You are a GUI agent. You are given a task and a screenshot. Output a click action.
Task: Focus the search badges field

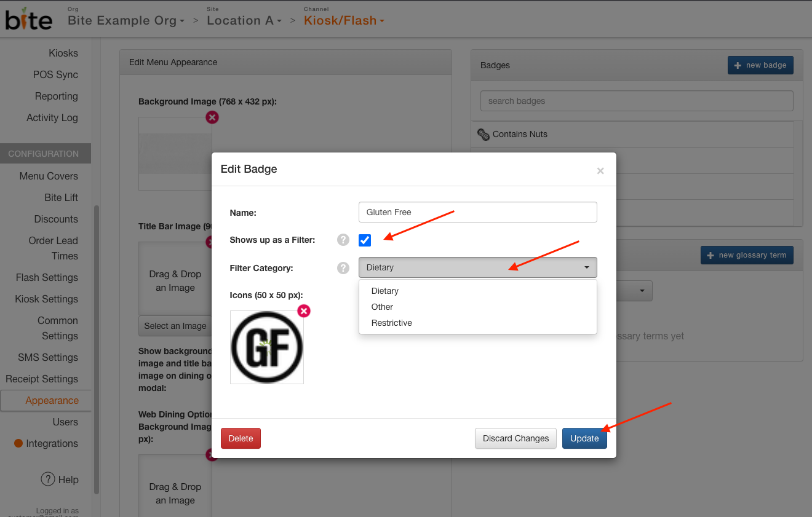pos(637,101)
